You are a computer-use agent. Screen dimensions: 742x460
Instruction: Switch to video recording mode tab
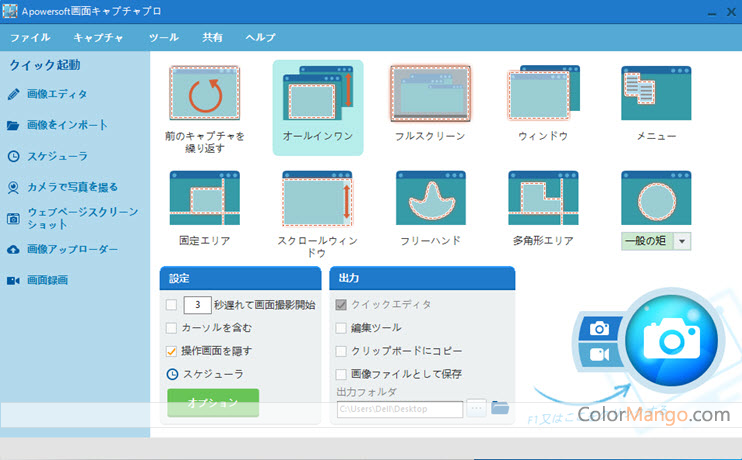pos(599,354)
